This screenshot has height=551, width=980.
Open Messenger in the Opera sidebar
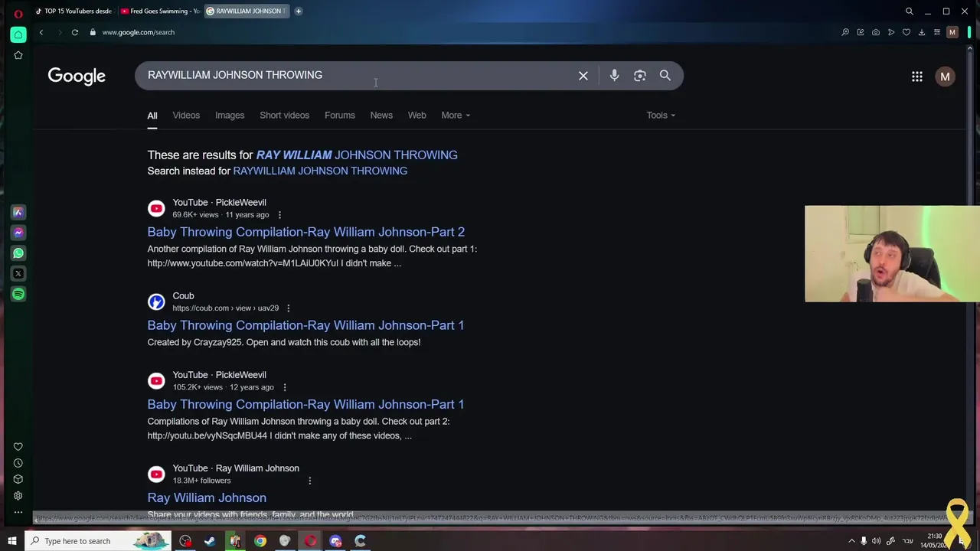(18, 233)
